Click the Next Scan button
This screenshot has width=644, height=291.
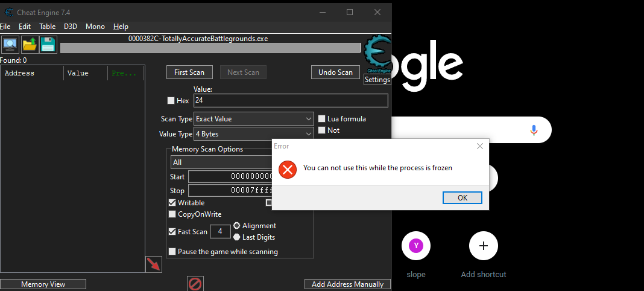coord(243,72)
